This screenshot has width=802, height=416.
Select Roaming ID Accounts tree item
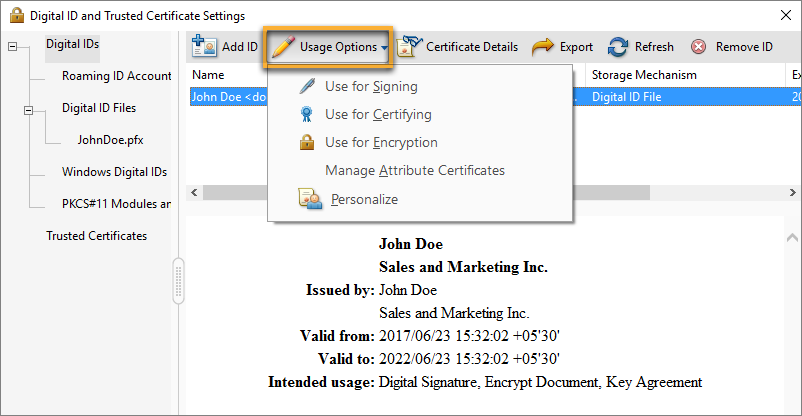(x=116, y=76)
